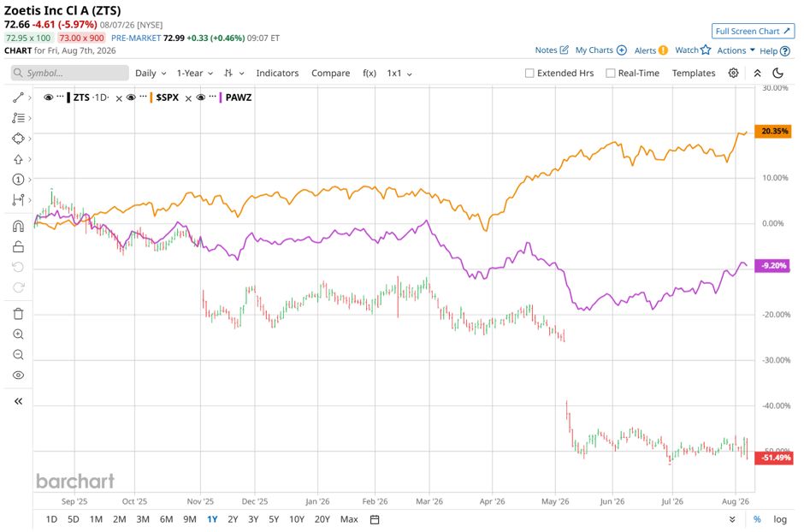Select the 6M range tab

tap(166, 519)
